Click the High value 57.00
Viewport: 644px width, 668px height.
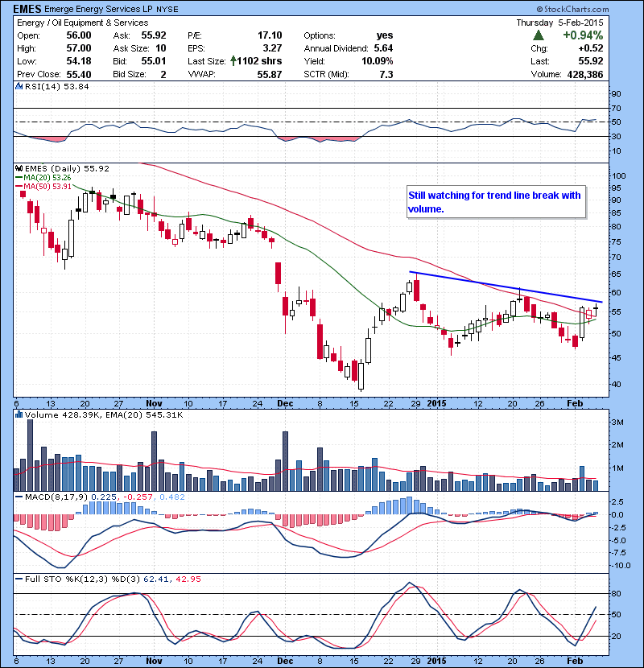79,48
